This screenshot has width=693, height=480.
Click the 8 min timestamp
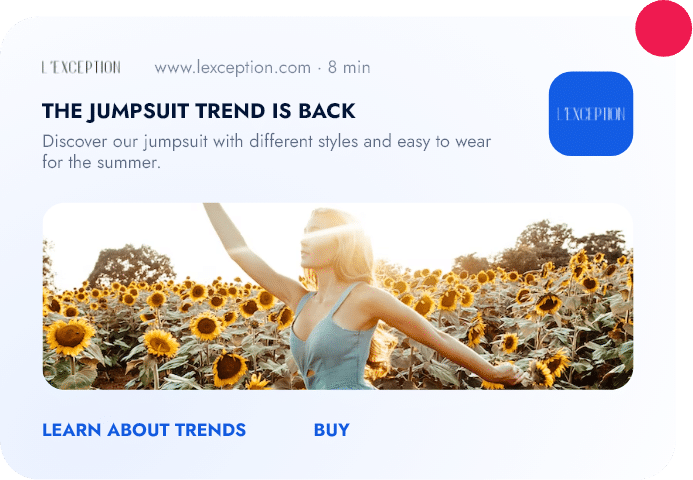[349, 68]
